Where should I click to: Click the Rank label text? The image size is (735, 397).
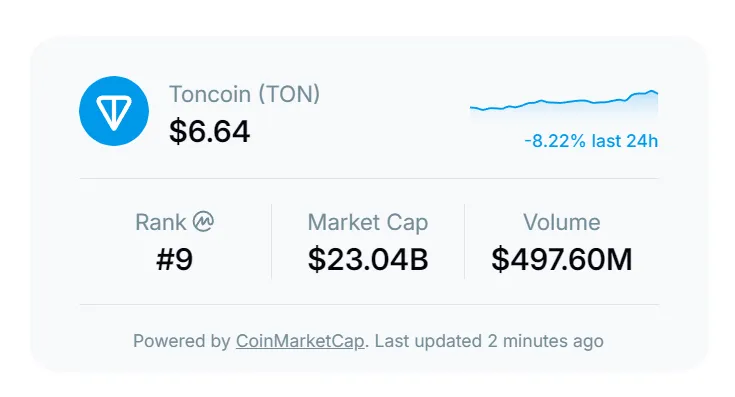pyautogui.click(x=161, y=222)
